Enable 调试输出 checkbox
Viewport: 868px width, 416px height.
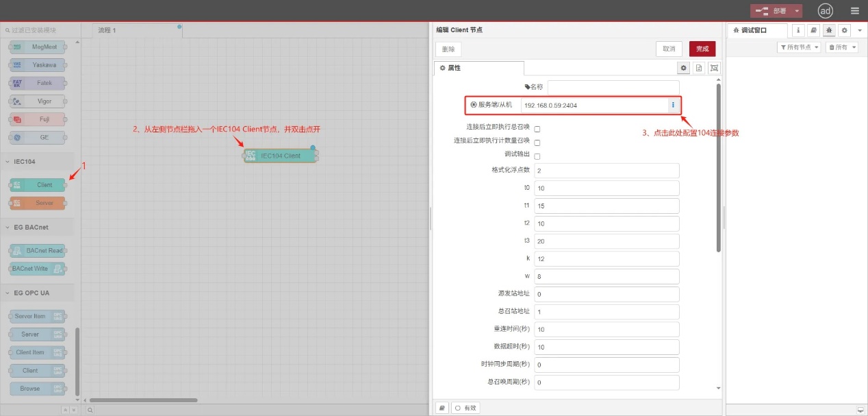[537, 156]
